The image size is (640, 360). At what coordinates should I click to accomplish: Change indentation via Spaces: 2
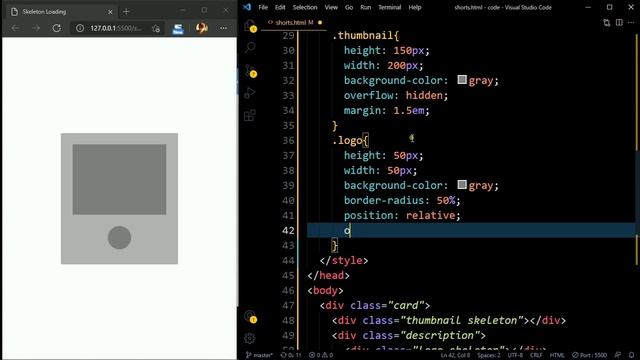[489, 355]
